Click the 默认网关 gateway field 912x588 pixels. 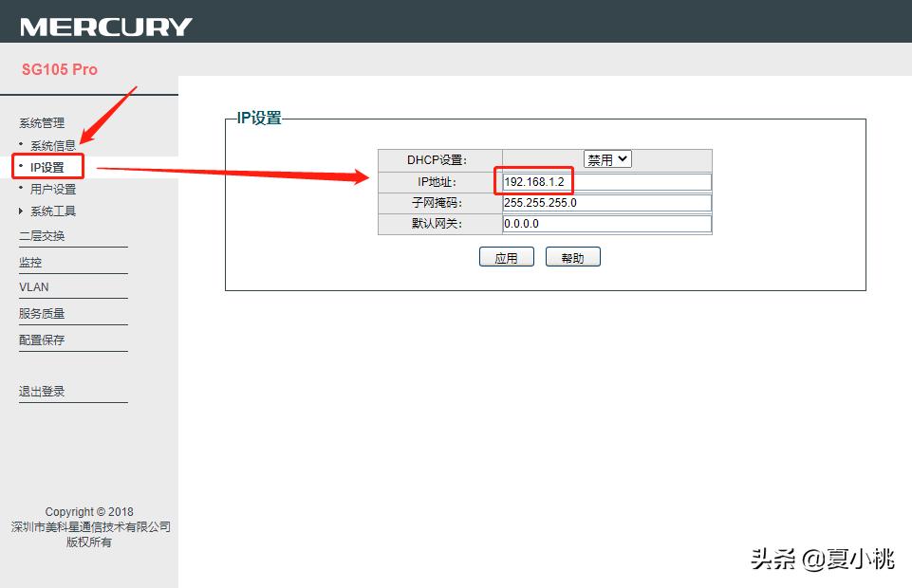click(605, 223)
